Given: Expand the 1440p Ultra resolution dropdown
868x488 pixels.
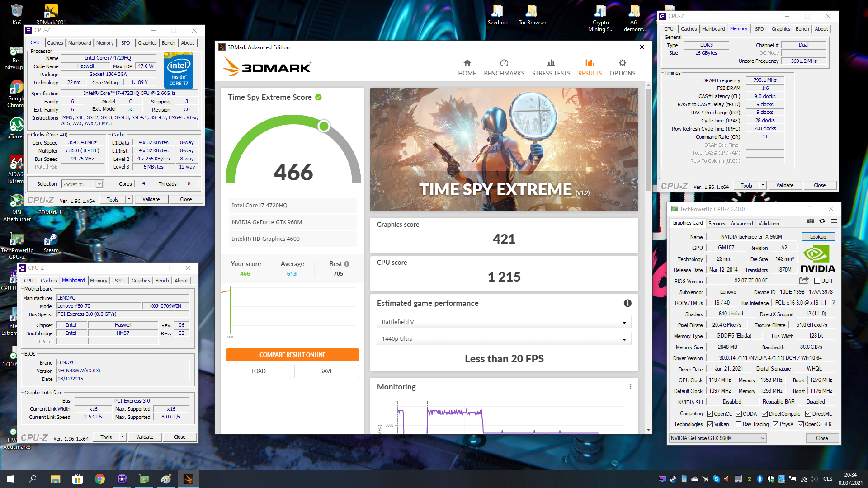Looking at the screenshot, I should [x=504, y=338].
